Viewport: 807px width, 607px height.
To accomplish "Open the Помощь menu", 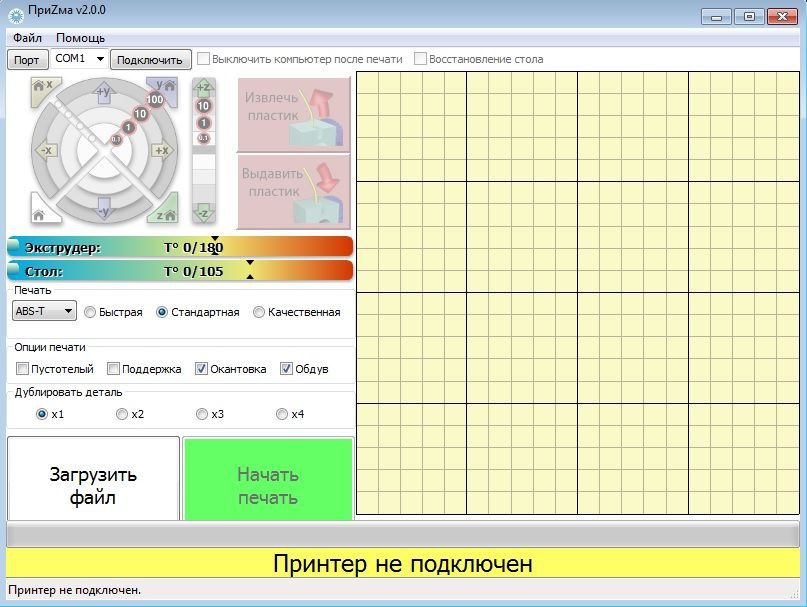I will coord(80,37).
